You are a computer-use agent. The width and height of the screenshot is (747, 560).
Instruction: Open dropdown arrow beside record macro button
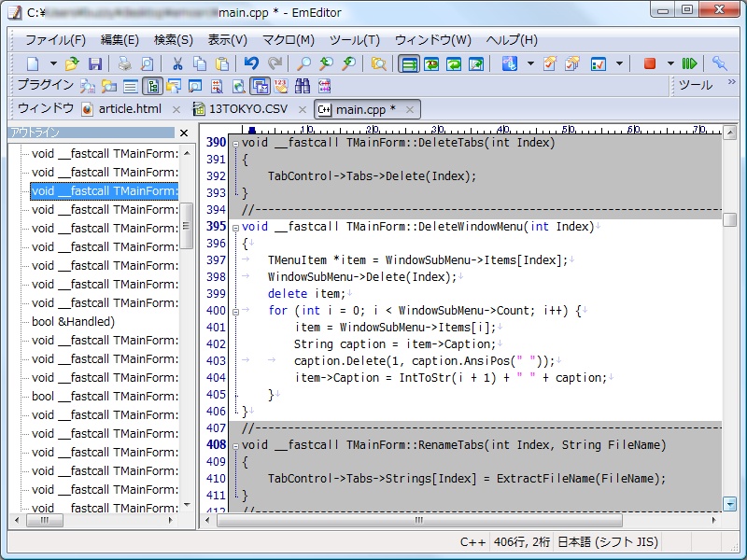(x=669, y=63)
